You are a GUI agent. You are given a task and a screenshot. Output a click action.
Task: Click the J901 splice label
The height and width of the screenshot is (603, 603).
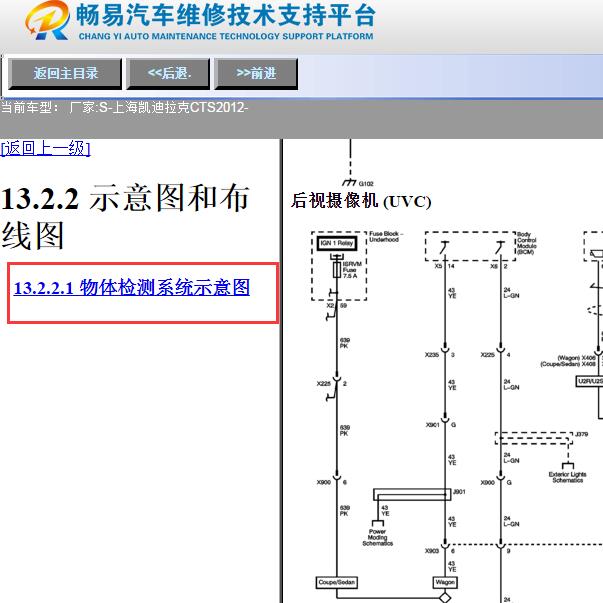[459, 491]
